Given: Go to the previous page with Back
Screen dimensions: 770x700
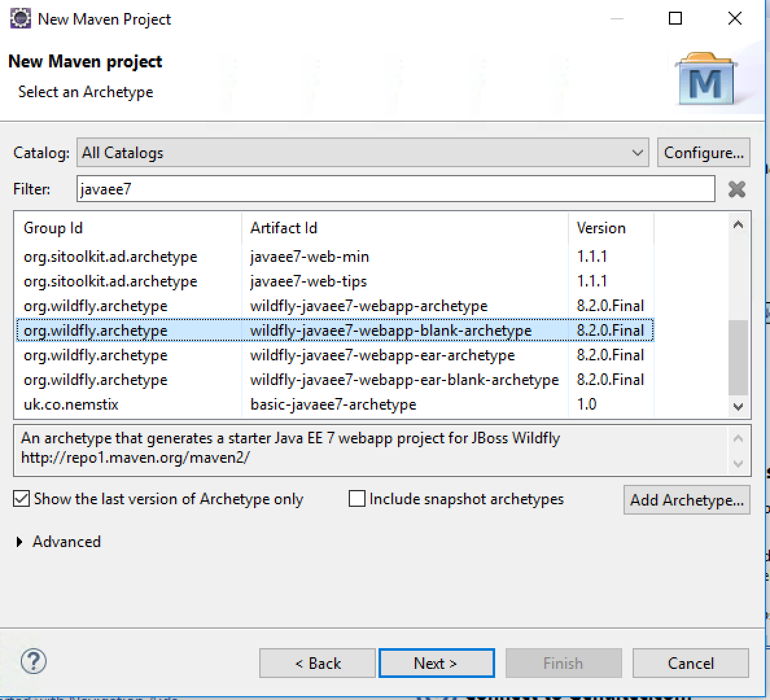Looking at the screenshot, I should click(317, 663).
